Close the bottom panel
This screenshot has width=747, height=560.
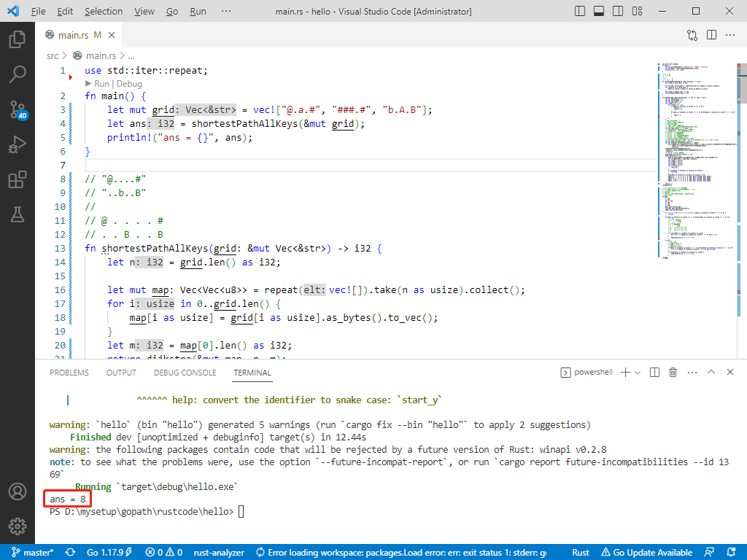point(729,372)
